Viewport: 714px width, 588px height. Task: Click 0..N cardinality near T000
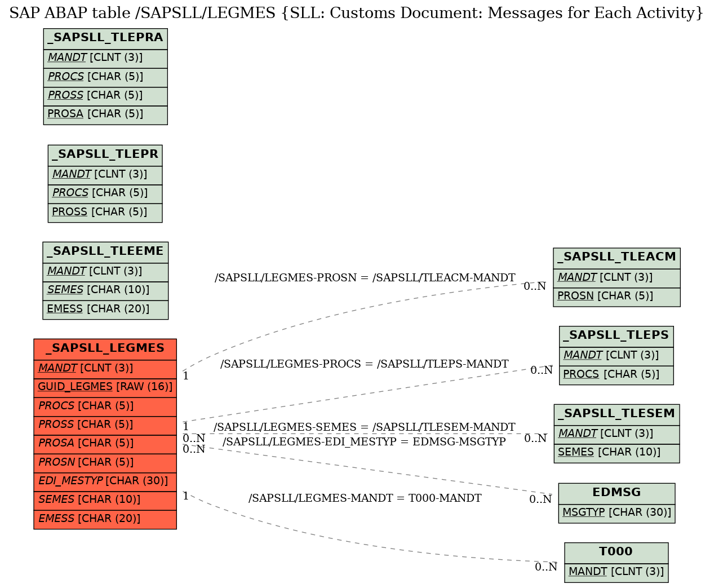pos(546,568)
